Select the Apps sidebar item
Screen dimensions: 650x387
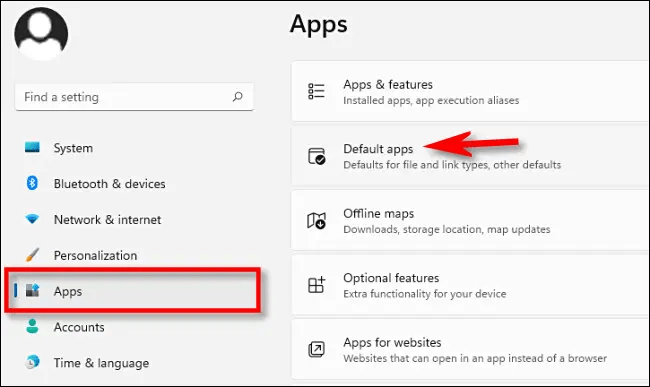[133, 290]
